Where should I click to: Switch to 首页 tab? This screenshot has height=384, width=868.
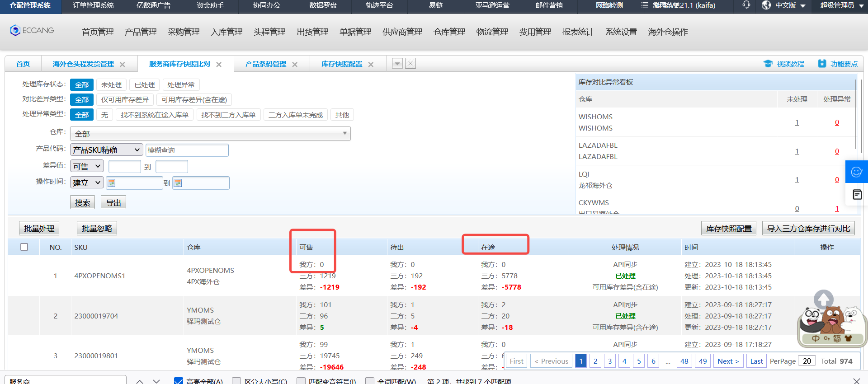coord(23,64)
